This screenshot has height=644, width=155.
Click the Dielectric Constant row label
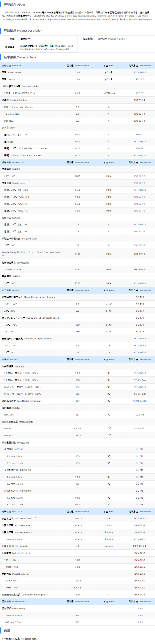pyautogui.click(x=16, y=553)
